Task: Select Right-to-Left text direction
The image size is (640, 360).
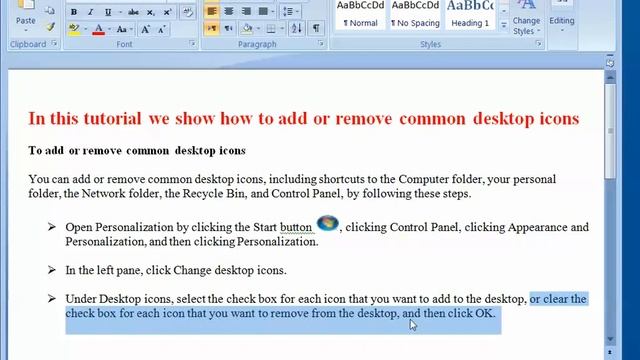Action: pos(229,29)
